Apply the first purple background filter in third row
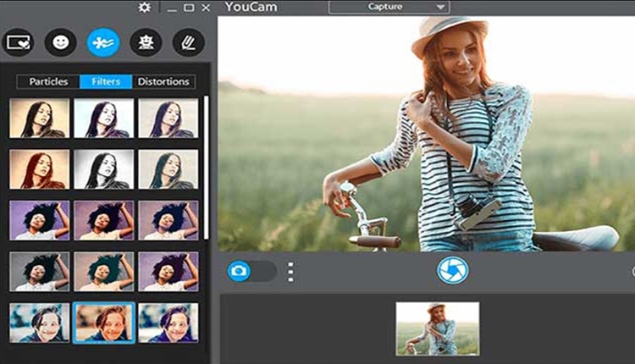This screenshot has width=635, height=364. click(x=39, y=220)
